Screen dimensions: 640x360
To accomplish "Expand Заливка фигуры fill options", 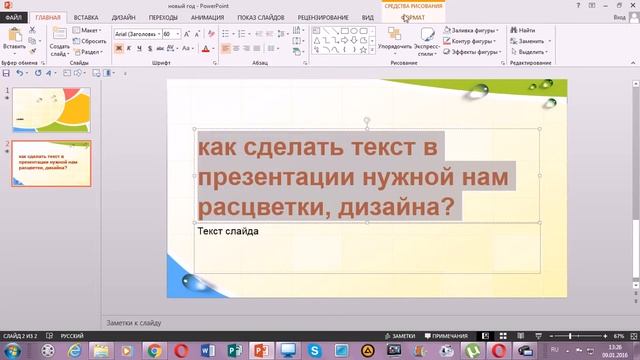I will (x=471, y=30).
